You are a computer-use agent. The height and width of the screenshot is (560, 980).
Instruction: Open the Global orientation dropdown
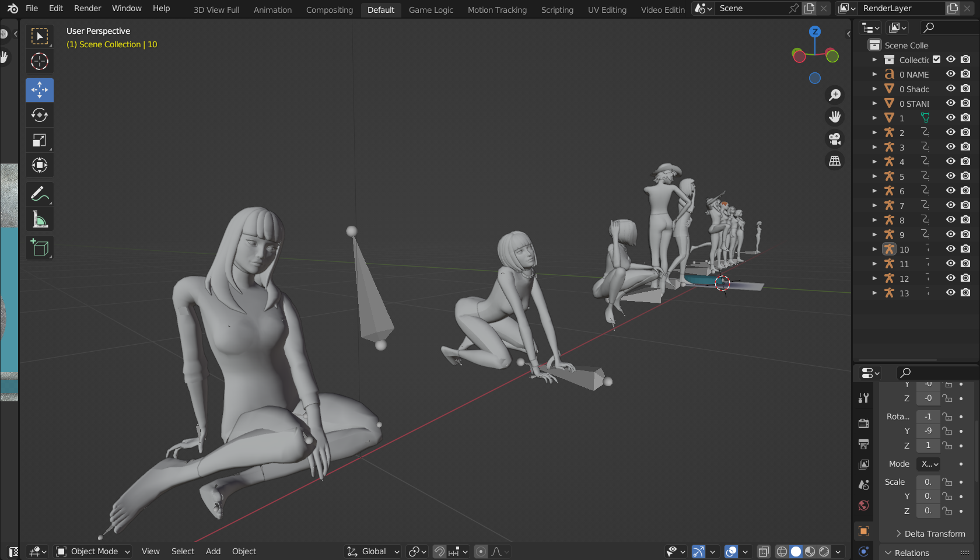(x=373, y=551)
